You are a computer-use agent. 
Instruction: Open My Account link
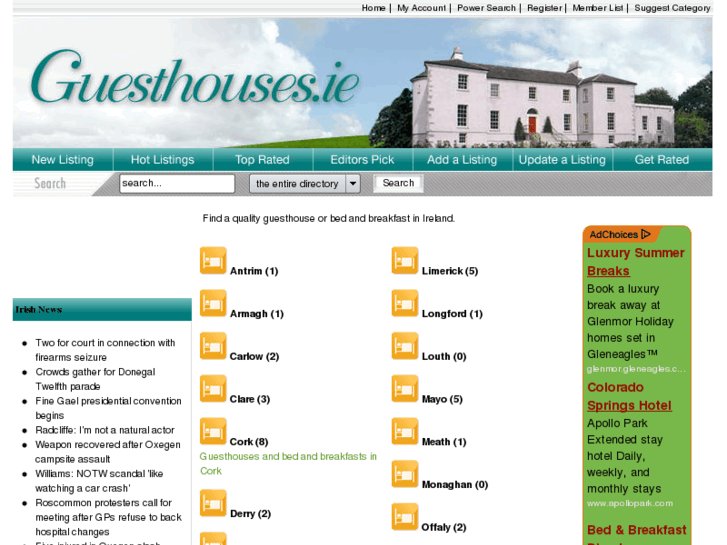tap(421, 8)
